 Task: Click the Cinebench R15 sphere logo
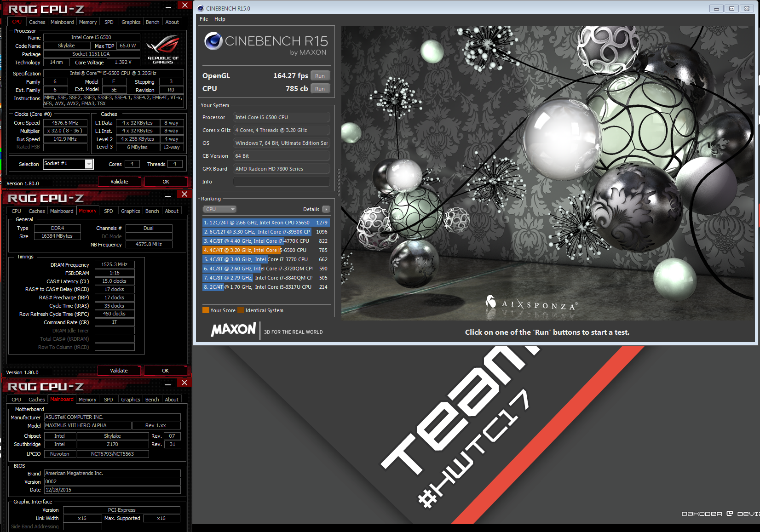click(213, 41)
